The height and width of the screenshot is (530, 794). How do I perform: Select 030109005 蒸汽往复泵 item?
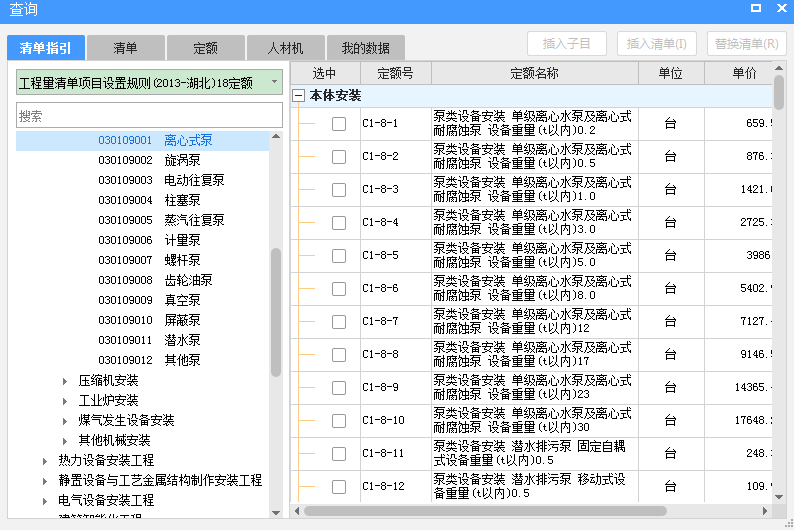point(161,220)
